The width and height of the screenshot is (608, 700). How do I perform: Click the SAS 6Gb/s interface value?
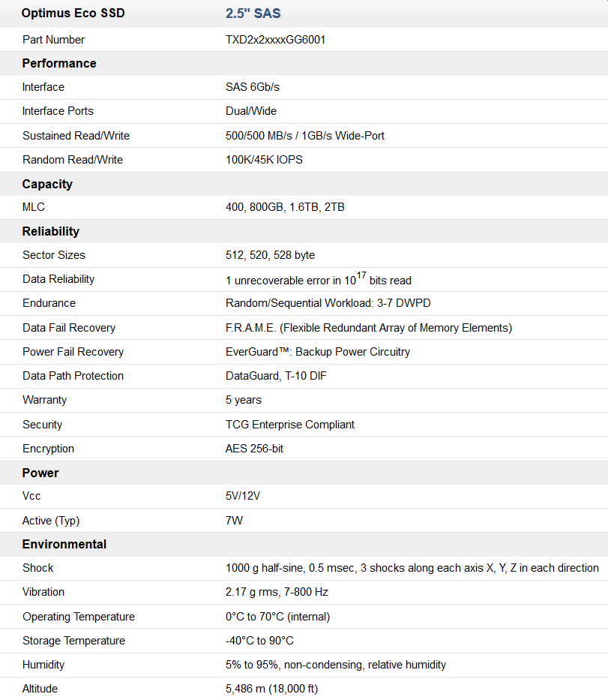pos(253,87)
